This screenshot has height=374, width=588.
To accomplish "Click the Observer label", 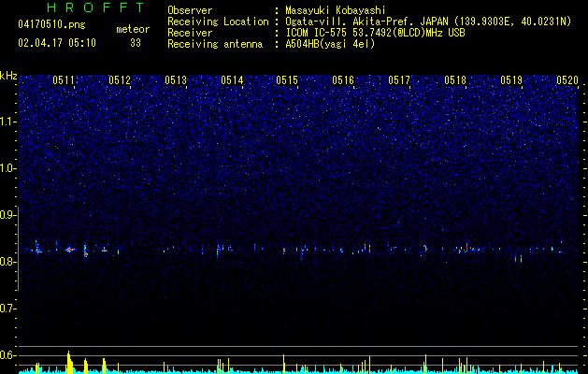I will pyautogui.click(x=190, y=10).
